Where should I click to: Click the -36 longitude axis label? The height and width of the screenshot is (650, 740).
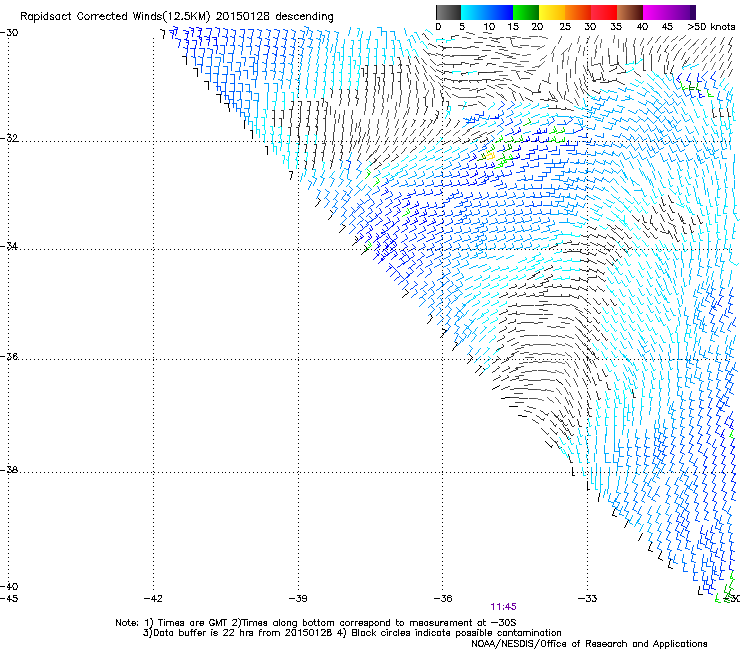point(443,598)
